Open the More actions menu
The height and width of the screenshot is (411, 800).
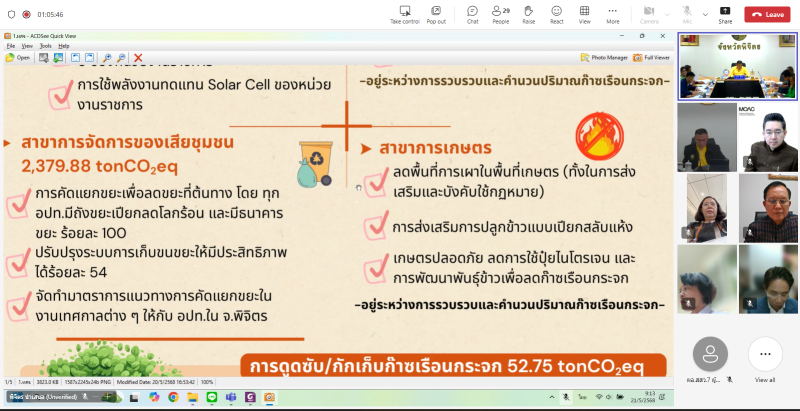click(612, 13)
